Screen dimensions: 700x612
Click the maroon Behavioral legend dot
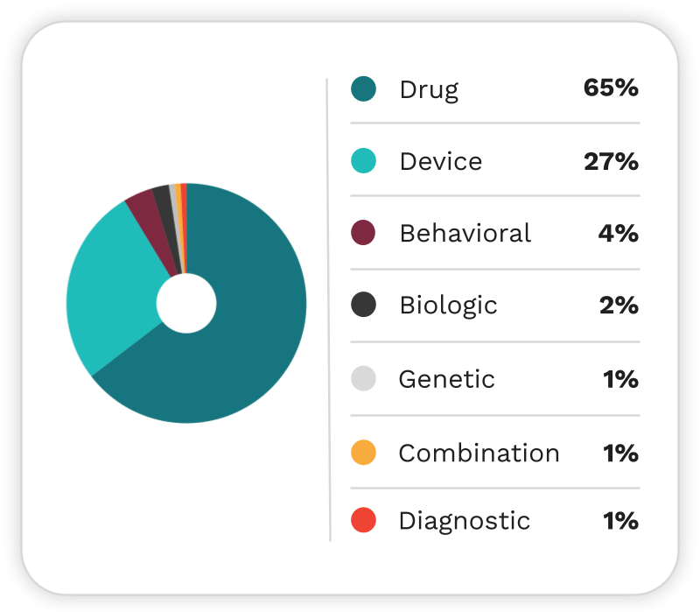(363, 232)
